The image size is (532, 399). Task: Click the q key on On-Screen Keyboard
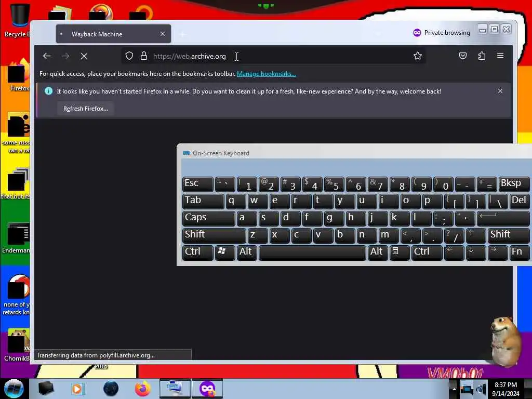236,201
